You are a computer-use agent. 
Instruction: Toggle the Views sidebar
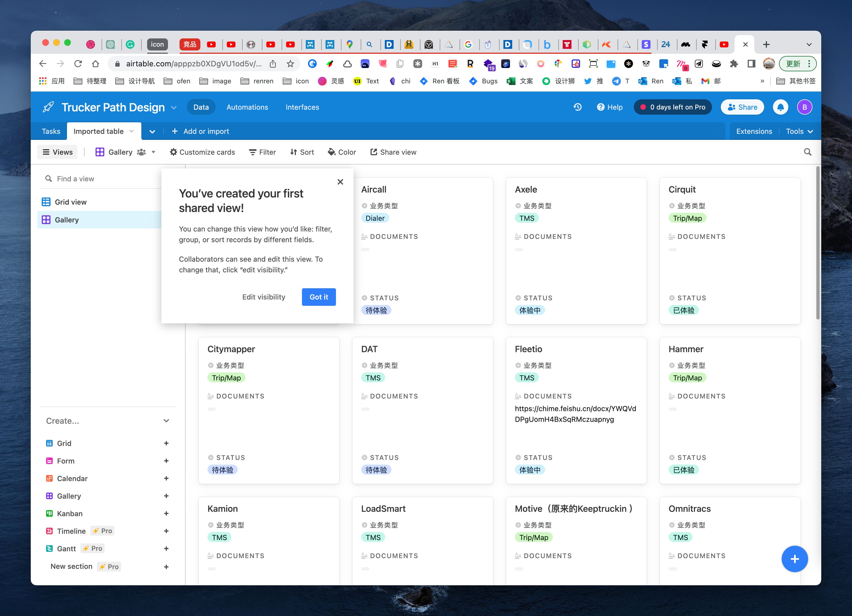click(x=57, y=152)
